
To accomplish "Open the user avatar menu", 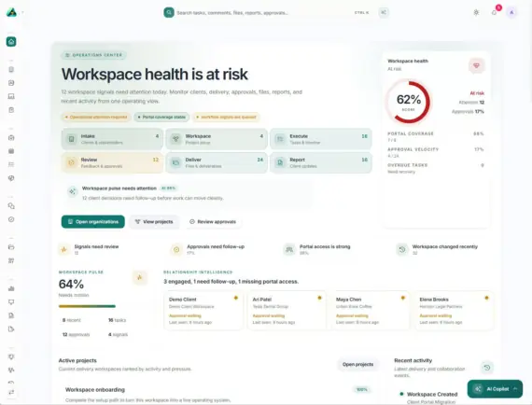I will click(511, 12).
